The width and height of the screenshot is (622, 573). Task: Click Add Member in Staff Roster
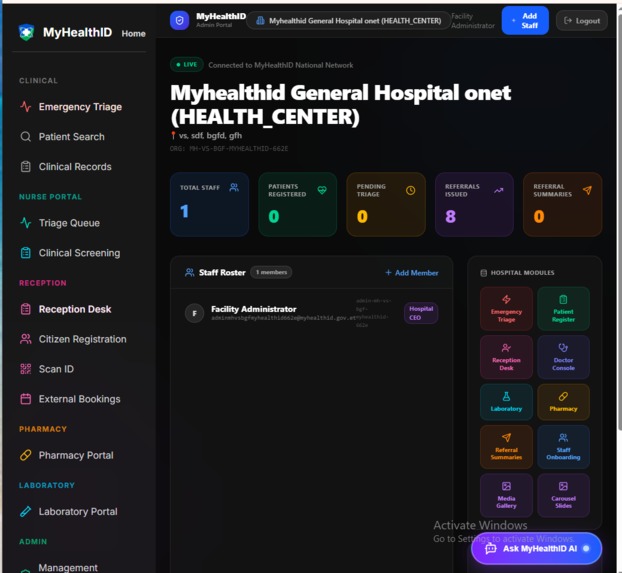[412, 273]
